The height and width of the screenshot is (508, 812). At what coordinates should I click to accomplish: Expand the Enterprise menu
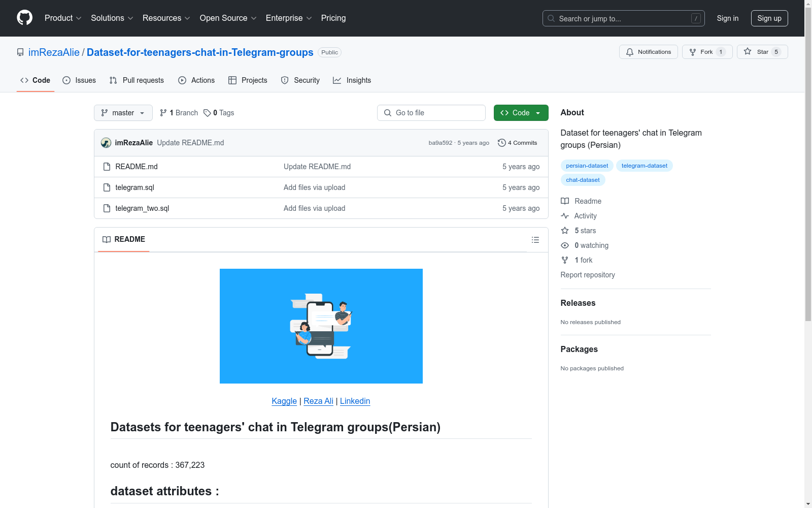[289, 18]
